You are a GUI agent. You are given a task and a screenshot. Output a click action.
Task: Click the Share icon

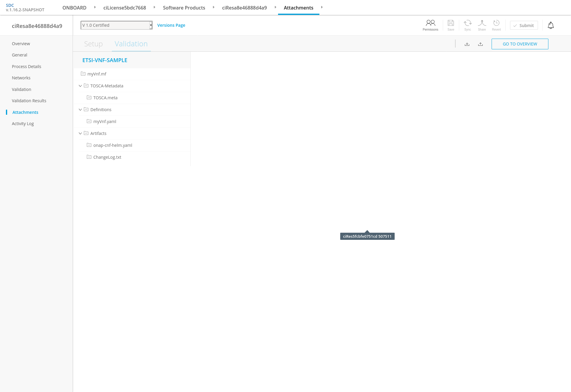pyautogui.click(x=482, y=23)
